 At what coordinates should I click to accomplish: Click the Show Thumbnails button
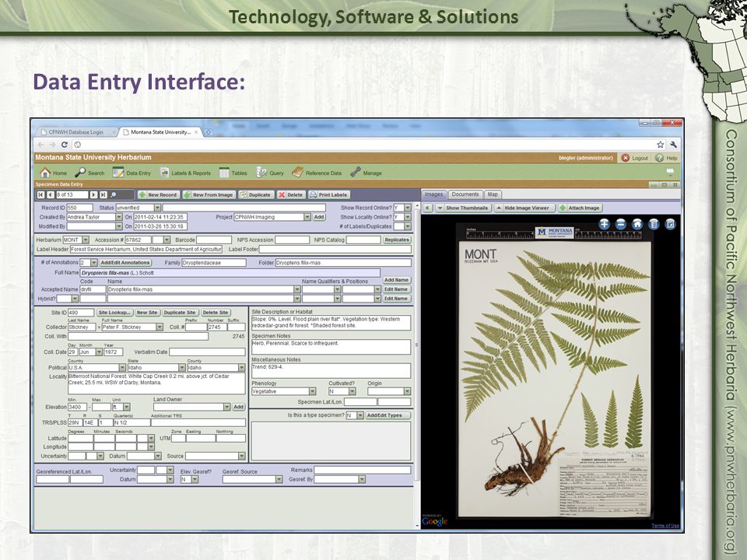[x=463, y=208]
